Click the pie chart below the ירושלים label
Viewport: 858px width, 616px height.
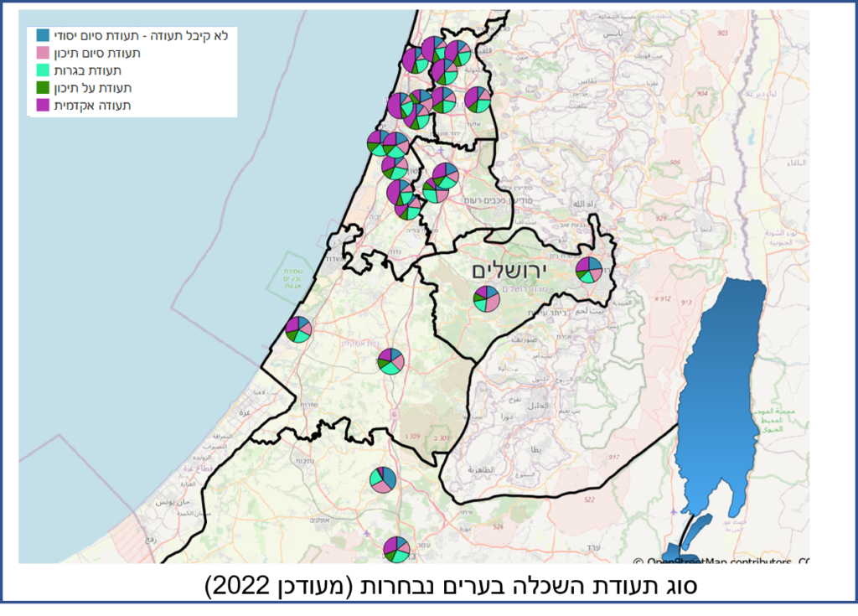(486, 298)
